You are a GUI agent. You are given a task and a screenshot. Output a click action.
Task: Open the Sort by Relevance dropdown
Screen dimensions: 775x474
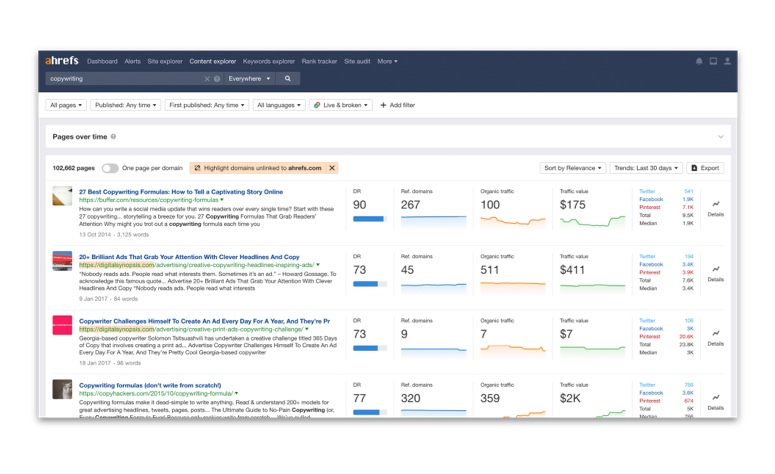(x=572, y=168)
